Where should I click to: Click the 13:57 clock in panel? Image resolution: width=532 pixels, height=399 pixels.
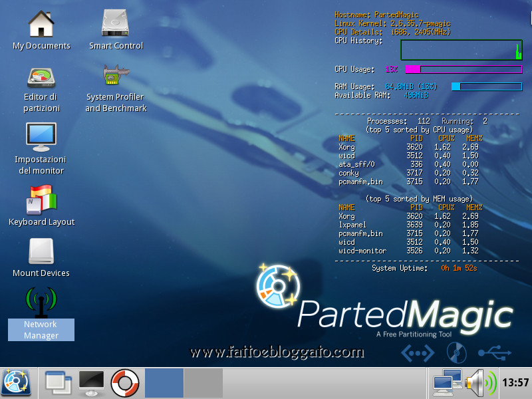click(x=515, y=383)
